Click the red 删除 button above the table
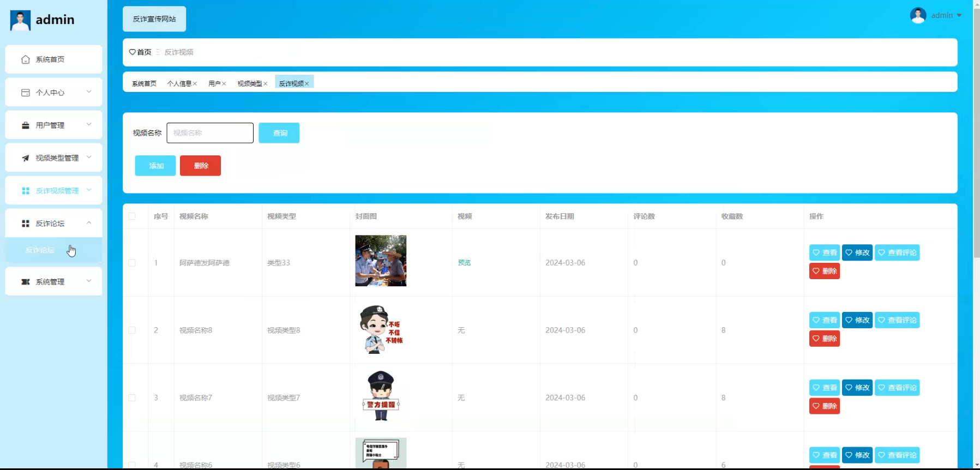980x470 pixels. [200, 166]
